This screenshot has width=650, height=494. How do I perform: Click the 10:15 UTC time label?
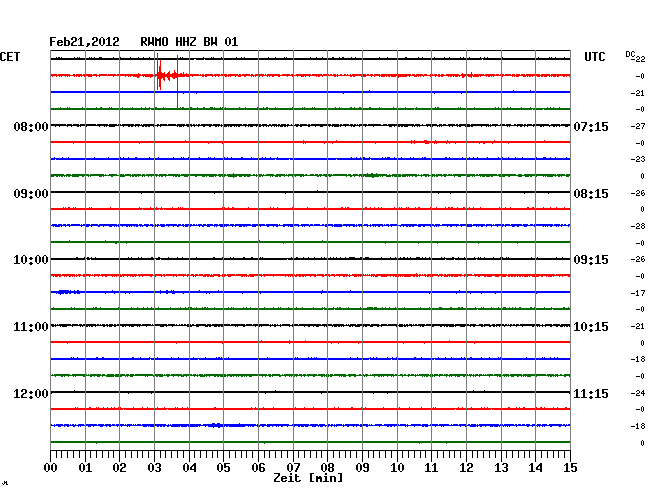coord(591,327)
